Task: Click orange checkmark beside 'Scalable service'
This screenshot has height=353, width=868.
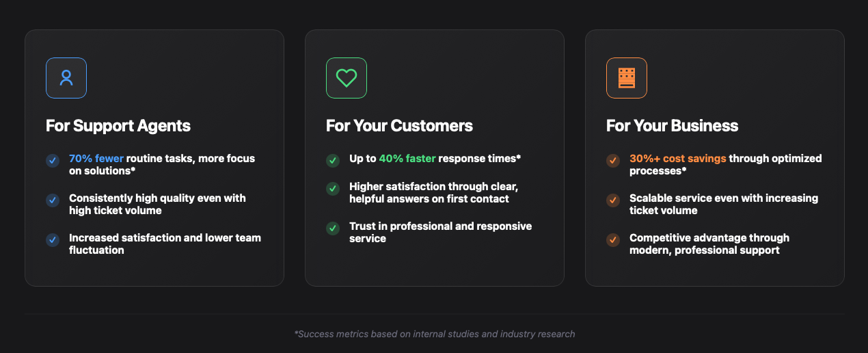Action: pyautogui.click(x=613, y=200)
